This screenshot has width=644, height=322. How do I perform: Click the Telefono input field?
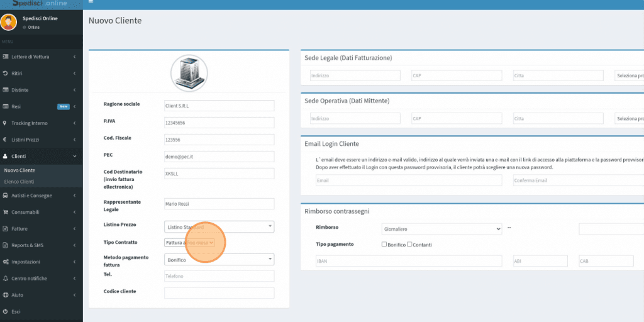point(219,276)
